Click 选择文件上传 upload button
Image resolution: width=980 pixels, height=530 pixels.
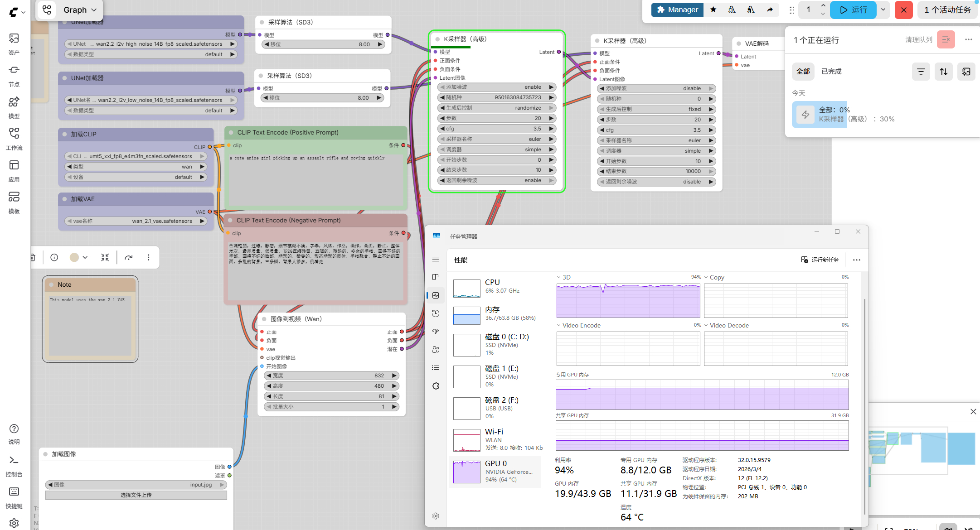pyautogui.click(x=136, y=495)
